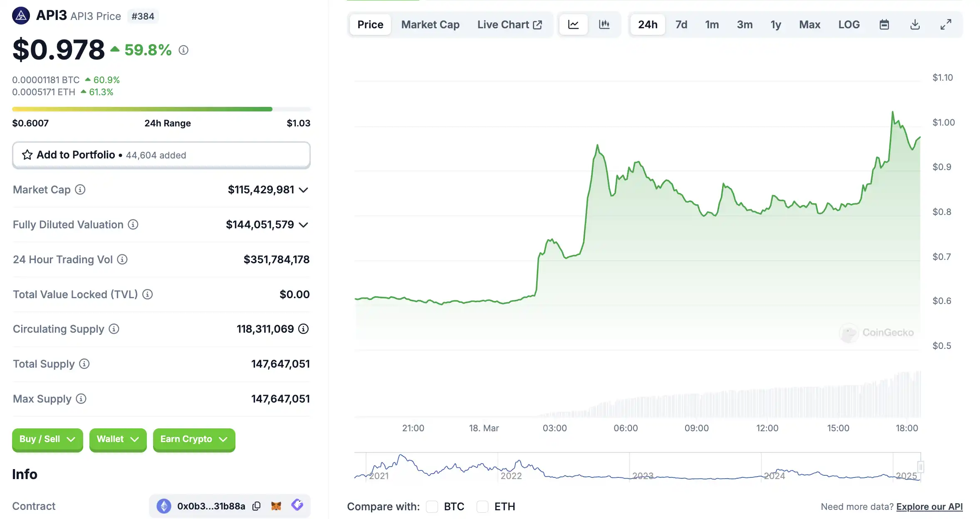Open the Wallet dropdown
980x519 pixels.
point(118,439)
